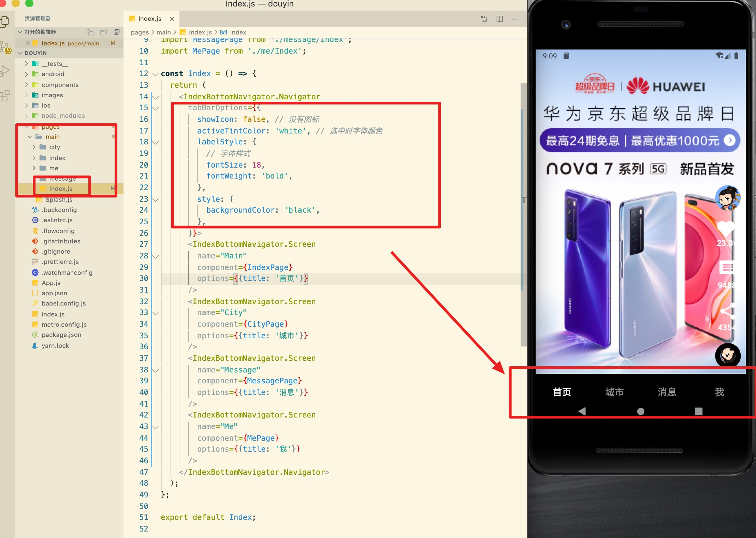
Task: Expand the me folder
Action: [x=34, y=168]
